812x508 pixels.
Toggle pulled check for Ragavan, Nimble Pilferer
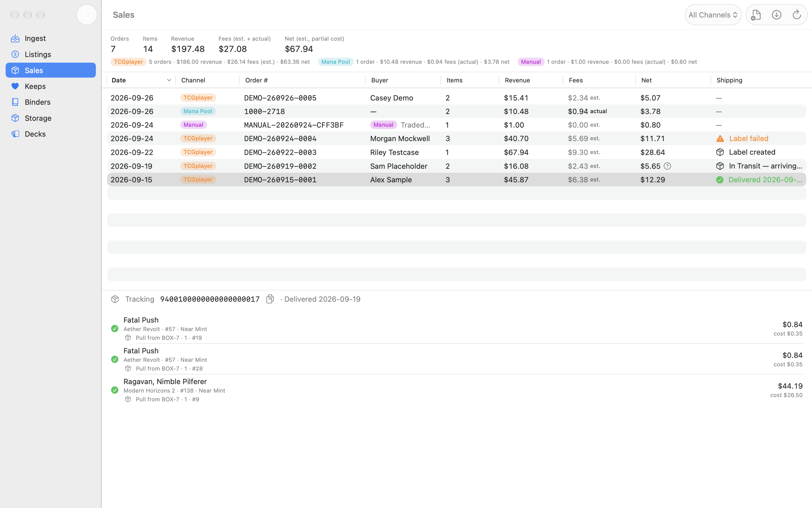[x=115, y=390]
